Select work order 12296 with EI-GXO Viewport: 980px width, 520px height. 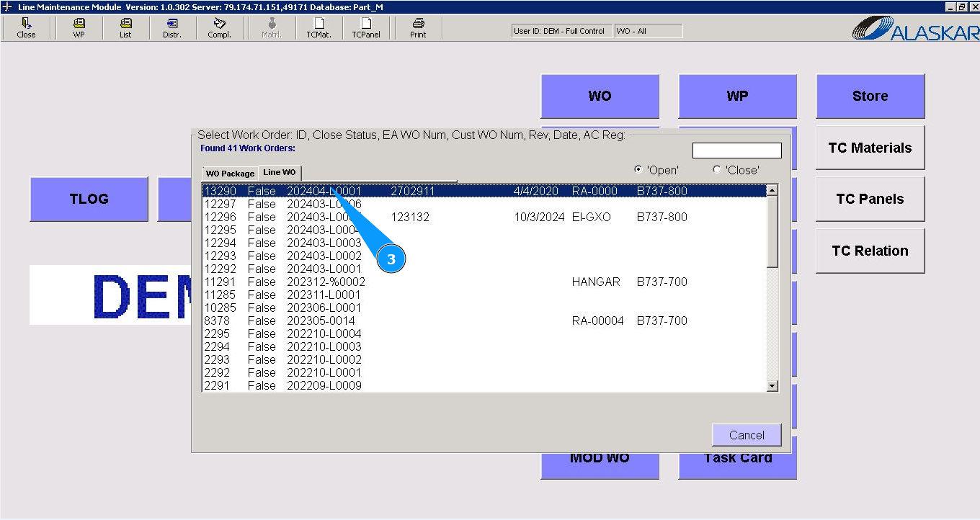pos(484,217)
